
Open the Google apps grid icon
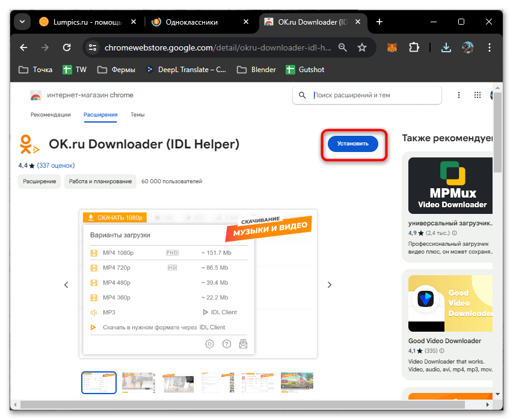pos(477,95)
